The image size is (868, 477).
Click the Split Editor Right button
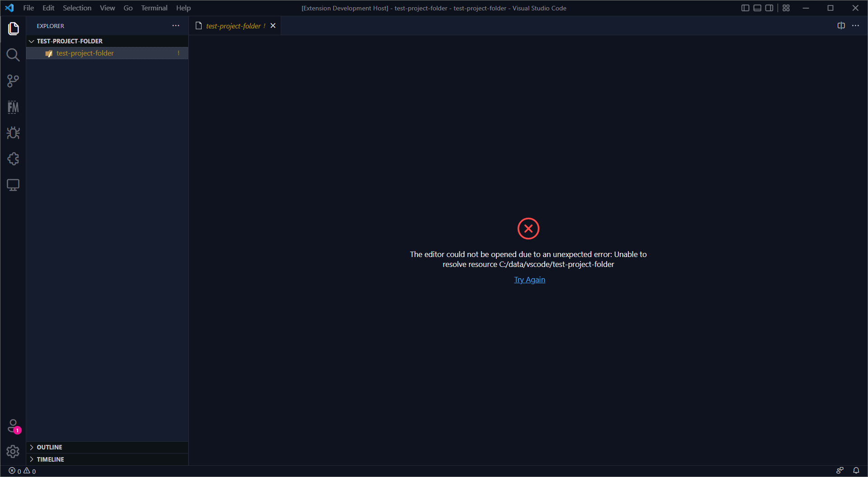click(x=841, y=26)
